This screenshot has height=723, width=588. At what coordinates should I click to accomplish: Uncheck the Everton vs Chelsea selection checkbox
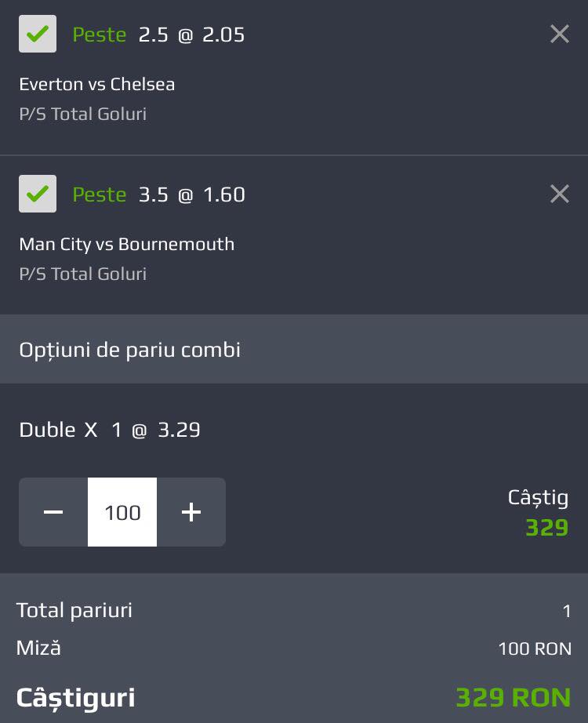tap(38, 34)
